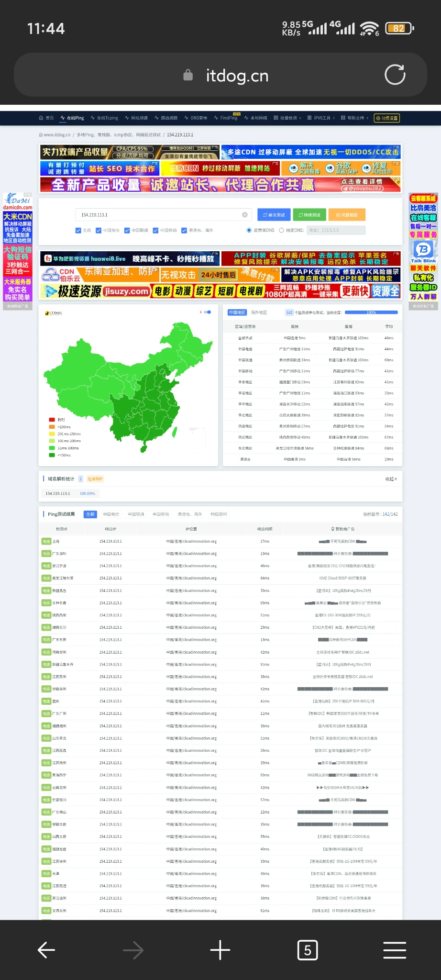
Task: Collapse the 域名解析统计 section via 收起
Action: (391, 479)
